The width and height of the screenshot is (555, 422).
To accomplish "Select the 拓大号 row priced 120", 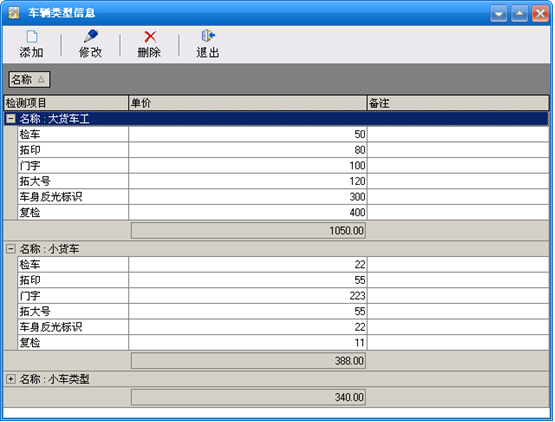I will (x=283, y=181).
